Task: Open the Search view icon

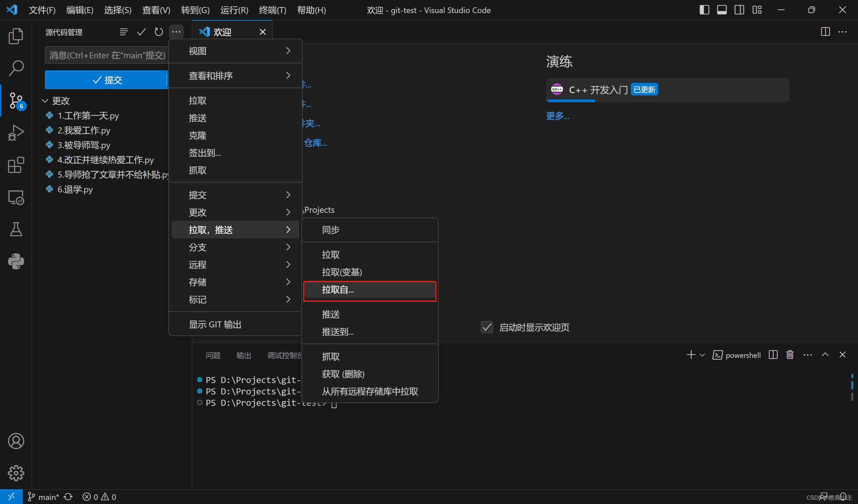Action: (x=16, y=68)
